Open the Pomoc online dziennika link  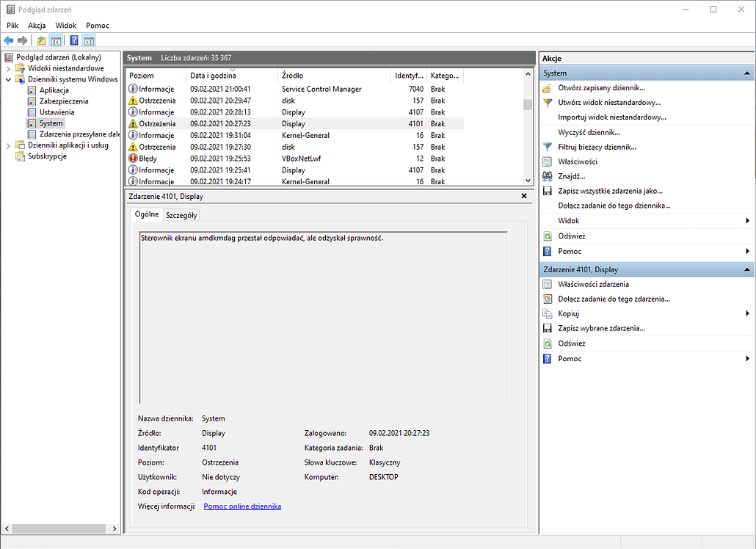coord(242,506)
